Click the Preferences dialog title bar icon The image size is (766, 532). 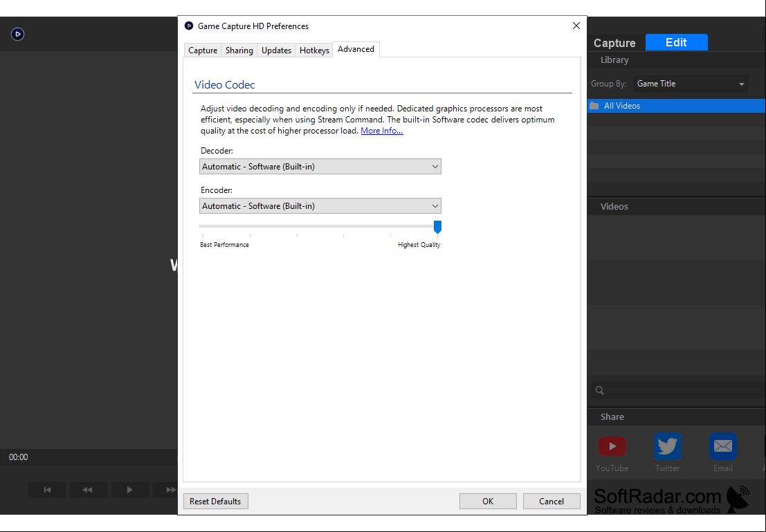(x=189, y=26)
